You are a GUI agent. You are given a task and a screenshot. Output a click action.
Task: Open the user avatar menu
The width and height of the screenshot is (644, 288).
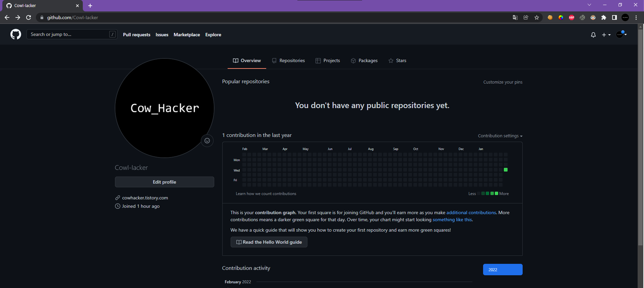pyautogui.click(x=622, y=34)
